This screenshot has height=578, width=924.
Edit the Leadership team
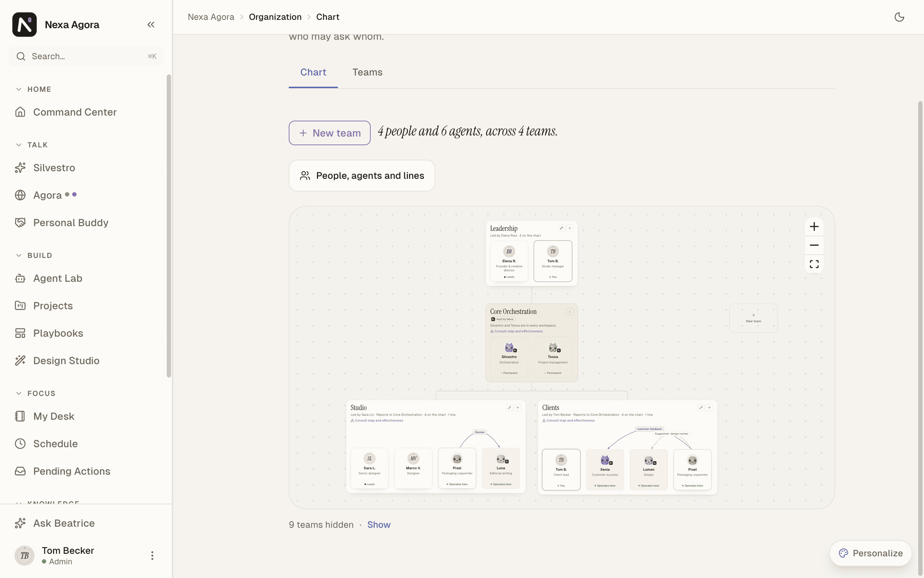(561, 228)
